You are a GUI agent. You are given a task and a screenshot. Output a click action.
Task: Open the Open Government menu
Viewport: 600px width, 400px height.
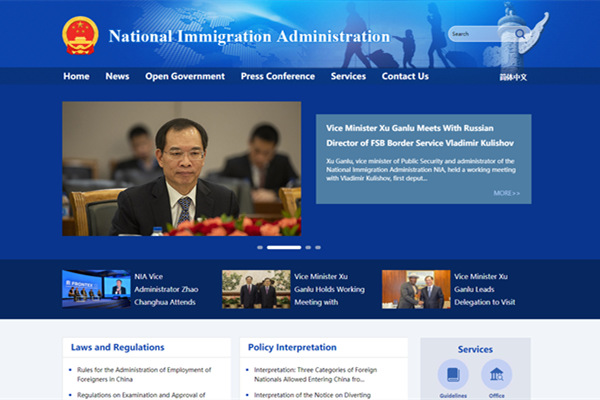pos(185,76)
